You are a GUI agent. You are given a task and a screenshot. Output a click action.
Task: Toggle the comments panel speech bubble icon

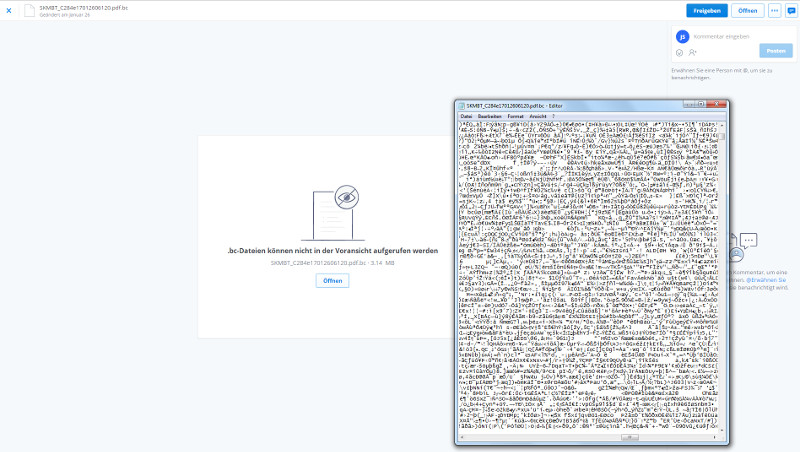pyautogui.click(x=791, y=10)
